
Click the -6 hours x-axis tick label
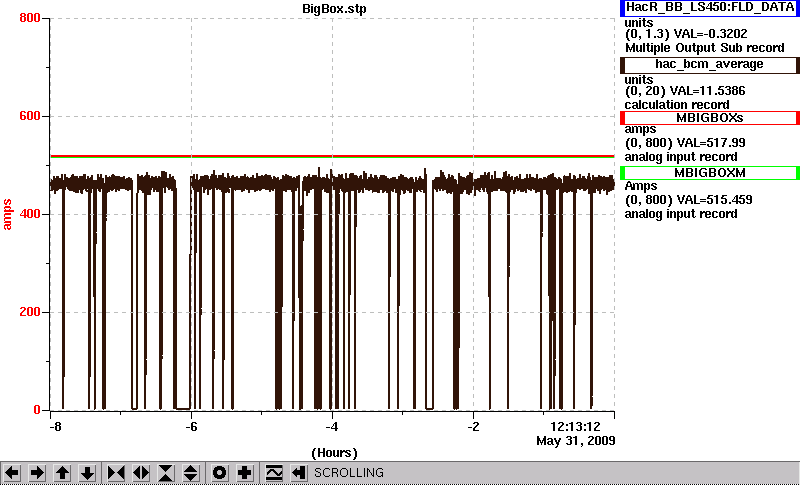[191, 427]
